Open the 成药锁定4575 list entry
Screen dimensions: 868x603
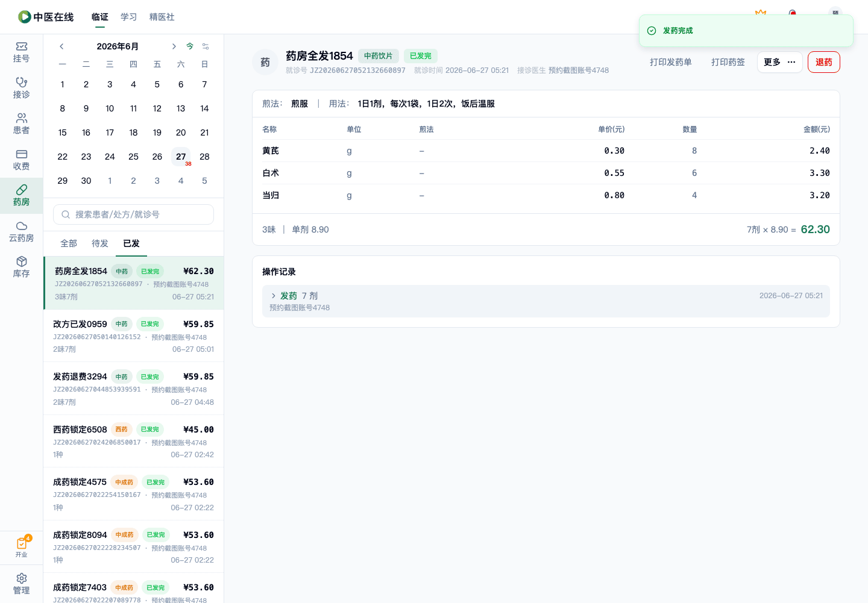pyautogui.click(x=134, y=494)
